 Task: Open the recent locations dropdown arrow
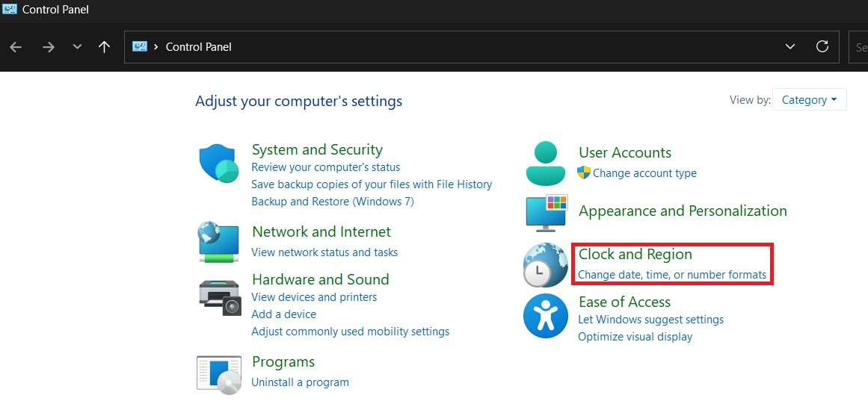pyautogui.click(x=77, y=46)
